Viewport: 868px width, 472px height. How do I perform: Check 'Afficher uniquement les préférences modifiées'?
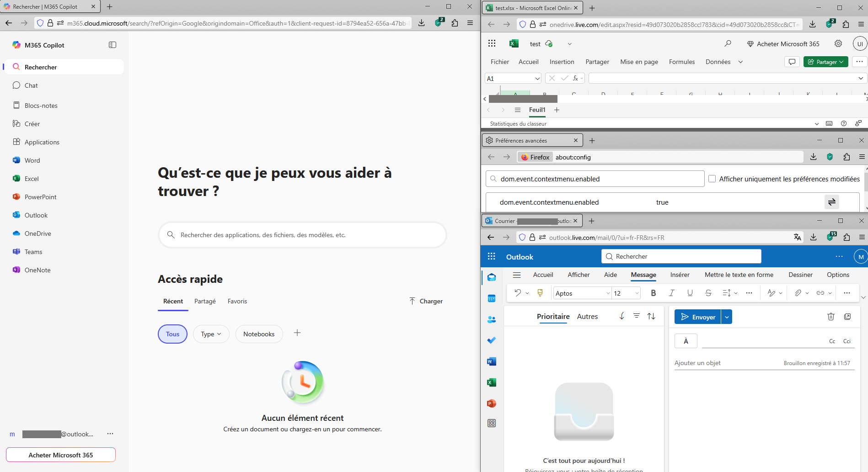712,179
